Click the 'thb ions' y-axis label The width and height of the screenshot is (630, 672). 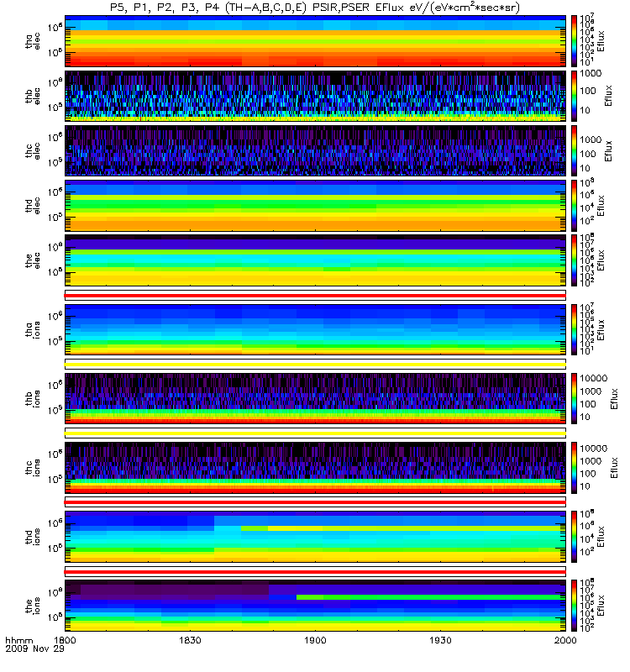(33, 398)
